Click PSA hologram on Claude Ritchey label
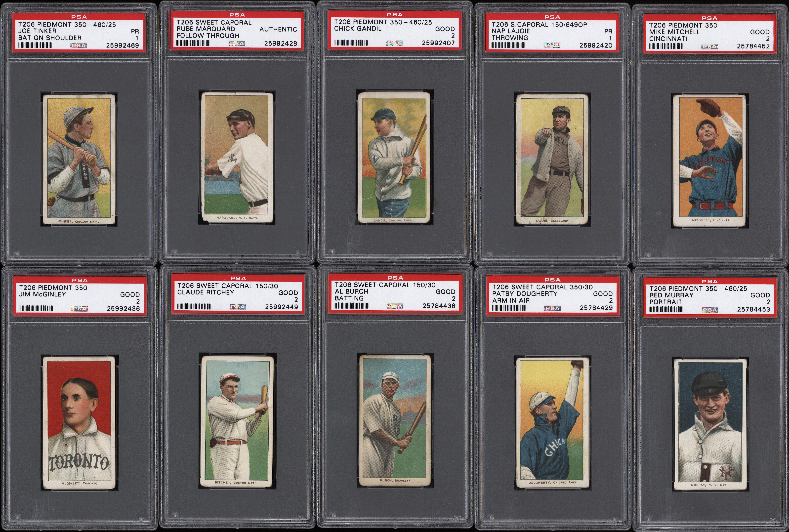The image size is (789, 532). (x=237, y=307)
